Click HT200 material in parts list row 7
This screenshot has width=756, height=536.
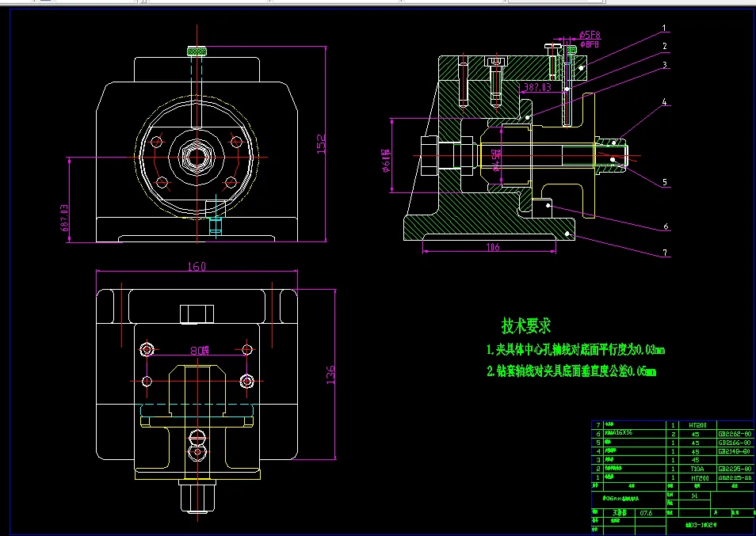click(697, 425)
